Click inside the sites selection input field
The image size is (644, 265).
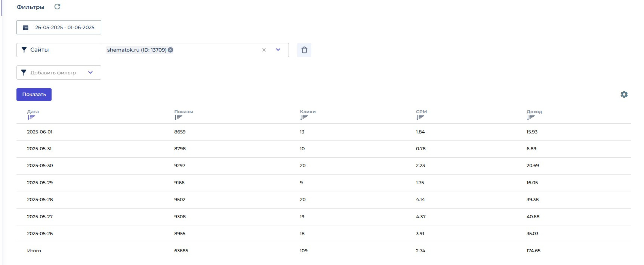pos(217,50)
